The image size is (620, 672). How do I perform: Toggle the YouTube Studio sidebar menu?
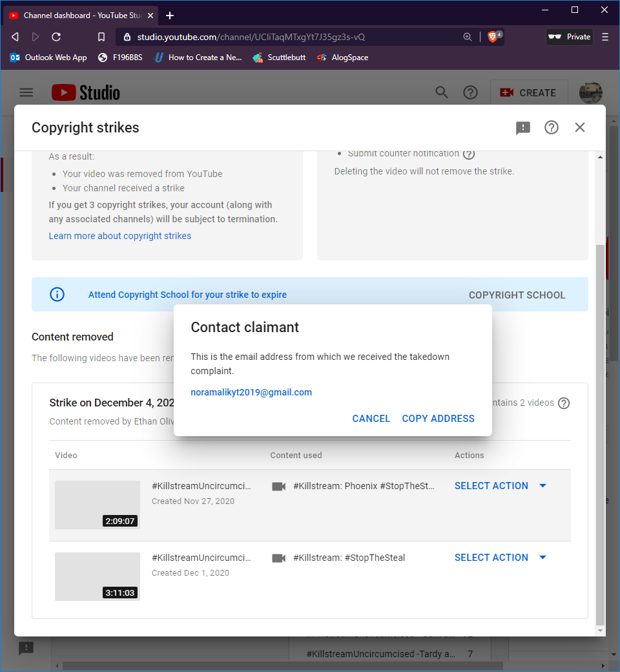26,92
